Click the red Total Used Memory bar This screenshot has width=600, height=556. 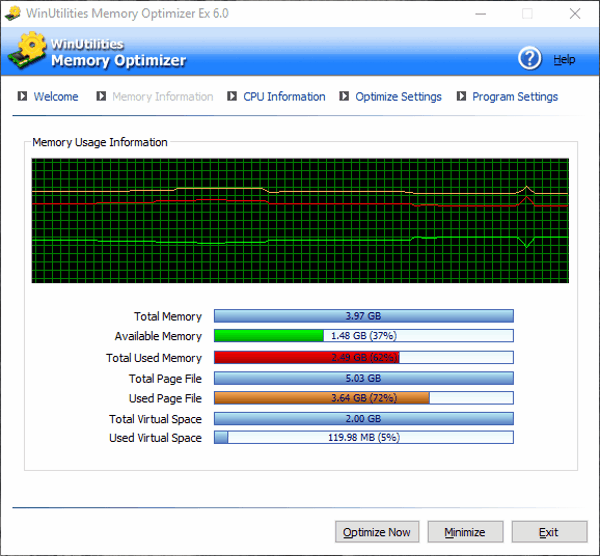click(x=364, y=357)
